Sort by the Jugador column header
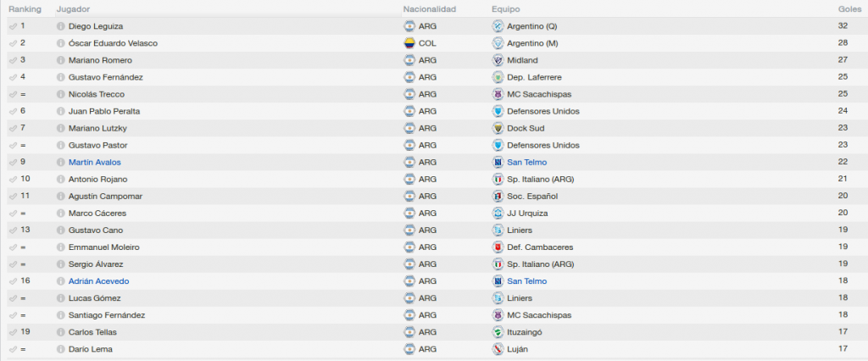868x361 pixels. click(x=73, y=9)
